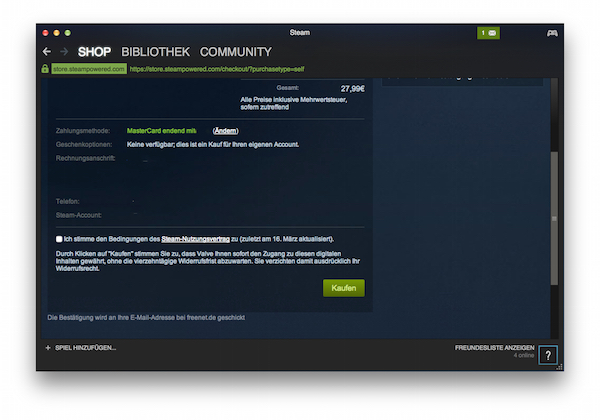Click the green zoom window button
Viewport: 600px width, 420px height.
tap(68, 33)
